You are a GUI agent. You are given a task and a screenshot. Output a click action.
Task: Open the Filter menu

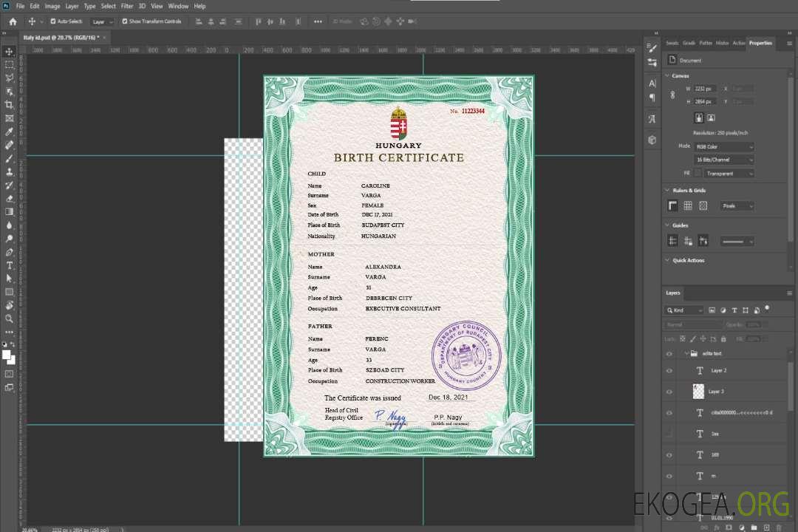[127, 6]
